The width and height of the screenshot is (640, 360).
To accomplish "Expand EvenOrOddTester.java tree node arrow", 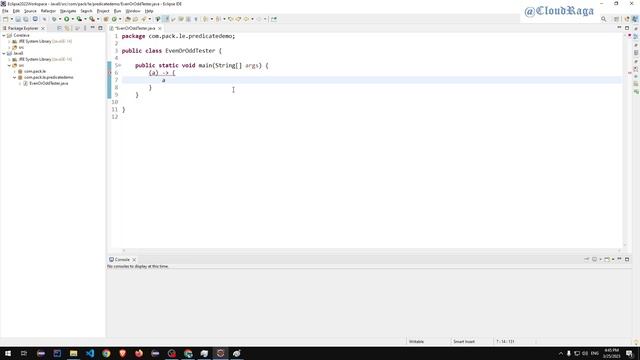I will [x=20, y=83].
